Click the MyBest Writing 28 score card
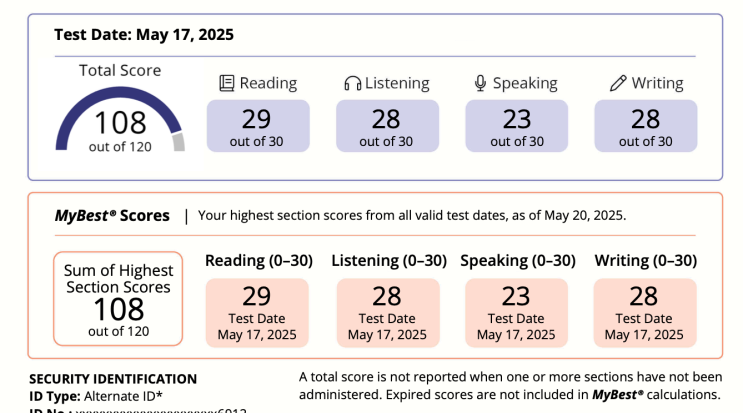The height and width of the screenshot is (413, 743). click(645, 313)
